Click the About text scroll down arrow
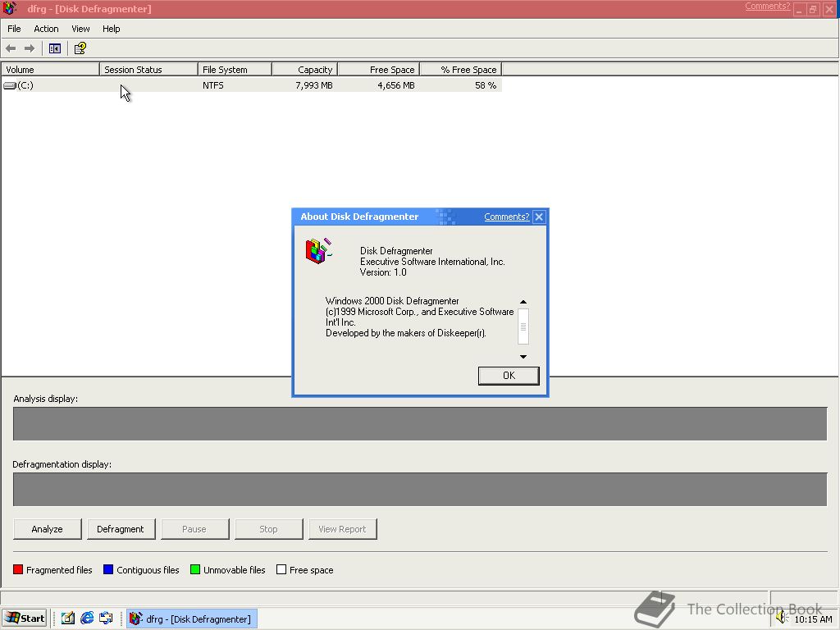This screenshot has height=630, width=840. point(523,357)
